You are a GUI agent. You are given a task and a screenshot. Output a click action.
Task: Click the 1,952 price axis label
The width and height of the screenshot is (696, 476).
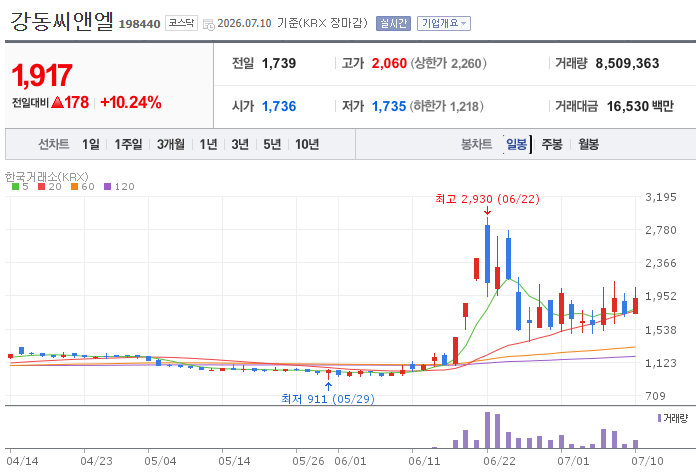coord(660,296)
